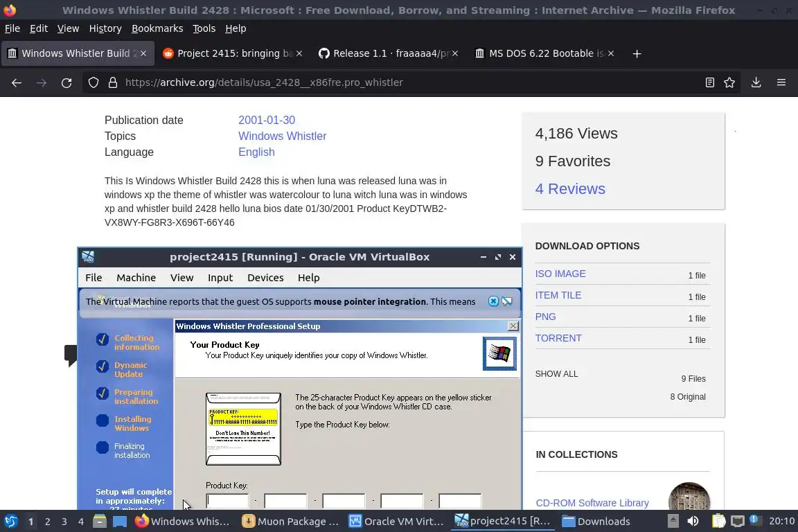
Task: Close the Project 2415 tab
Action: [x=299, y=53]
